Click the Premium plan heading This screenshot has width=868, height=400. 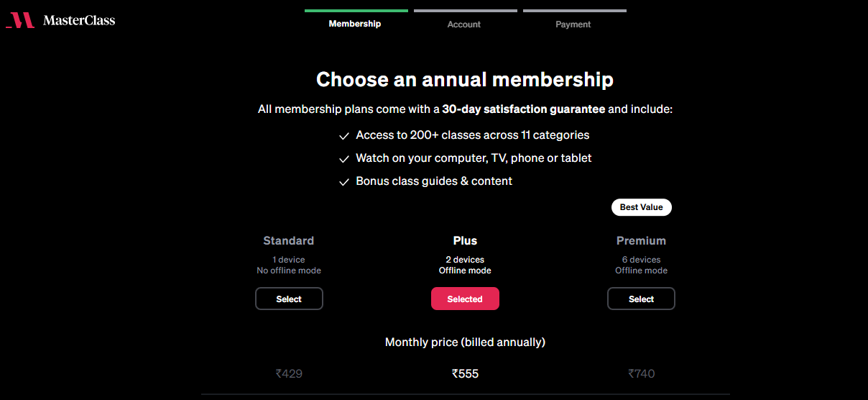tap(641, 241)
